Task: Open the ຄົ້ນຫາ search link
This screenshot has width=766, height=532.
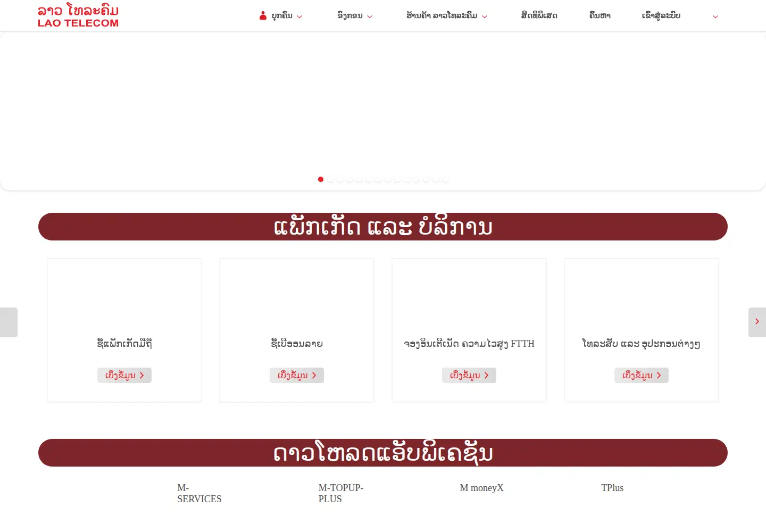Action: pos(600,16)
